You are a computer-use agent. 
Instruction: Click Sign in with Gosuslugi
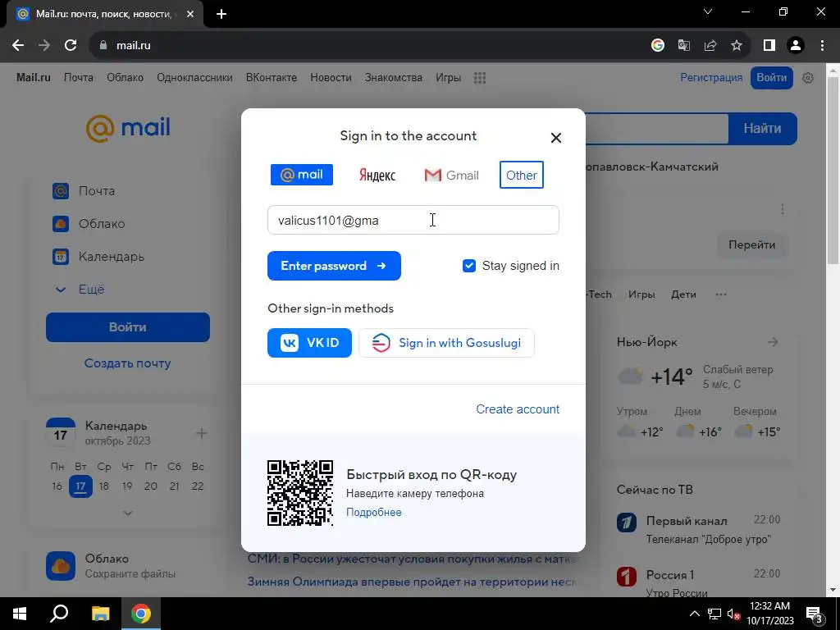coord(446,343)
